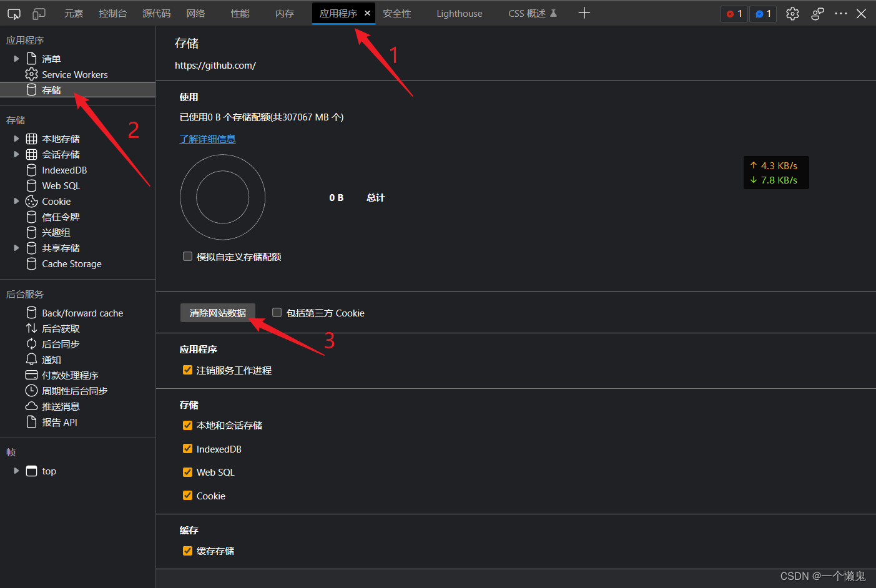
Task: Uncheck the Cookie checkbox in storage section
Action: point(187,495)
